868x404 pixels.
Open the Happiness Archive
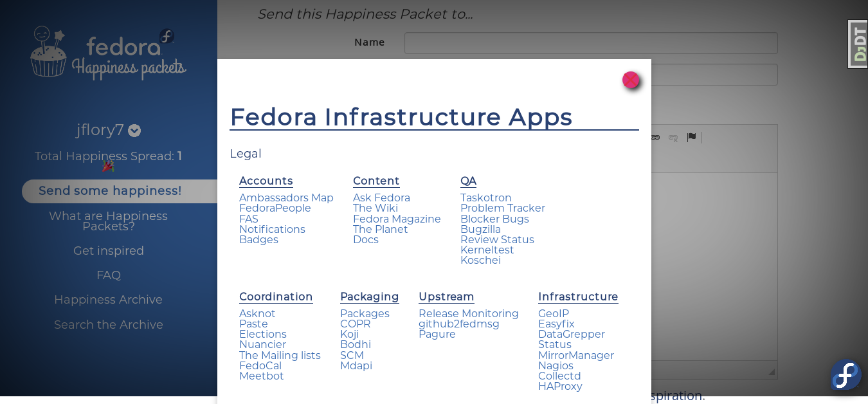108,300
